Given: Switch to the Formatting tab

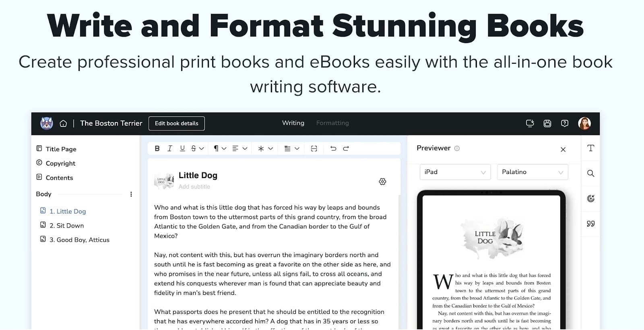Looking at the screenshot, I should tap(332, 123).
